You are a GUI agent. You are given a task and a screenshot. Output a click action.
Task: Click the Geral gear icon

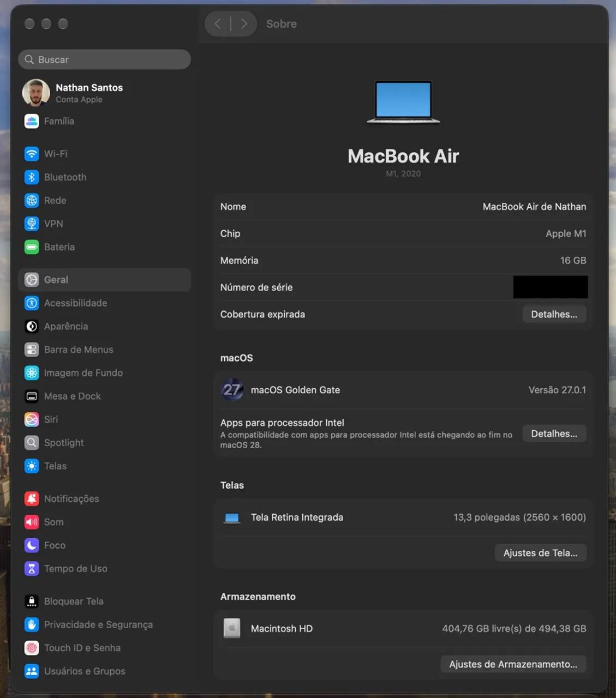pyautogui.click(x=32, y=280)
